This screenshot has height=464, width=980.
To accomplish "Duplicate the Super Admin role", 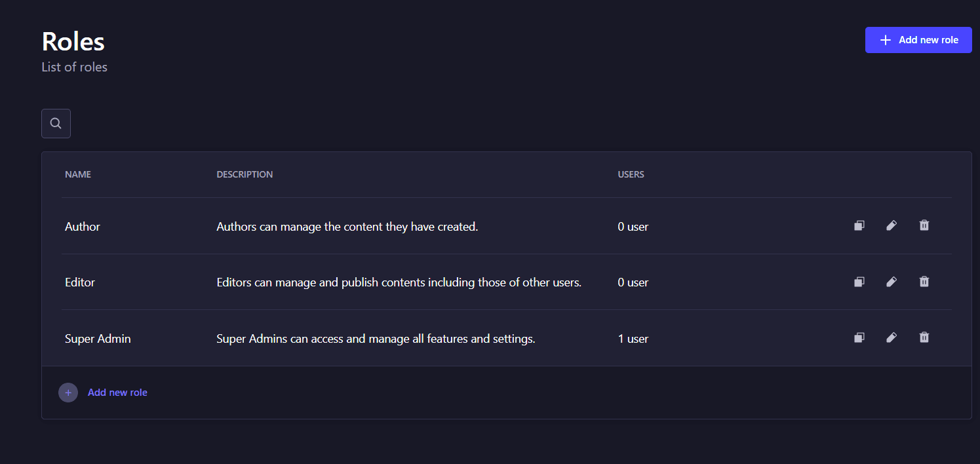I will point(859,338).
